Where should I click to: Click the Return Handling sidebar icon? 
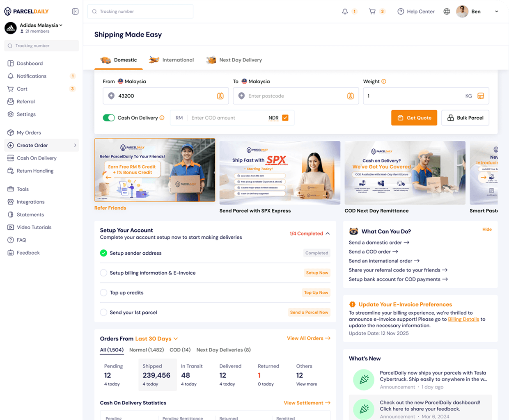point(11,171)
